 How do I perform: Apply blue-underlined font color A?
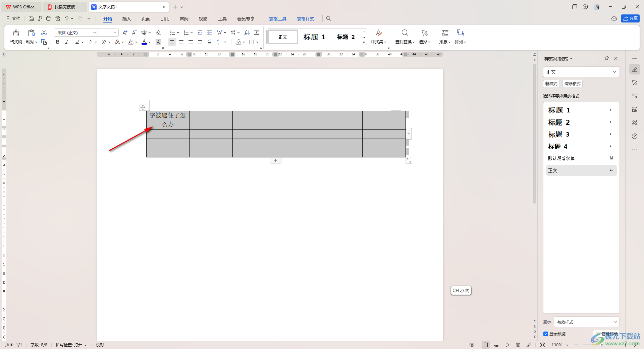click(x=144, y=42)
